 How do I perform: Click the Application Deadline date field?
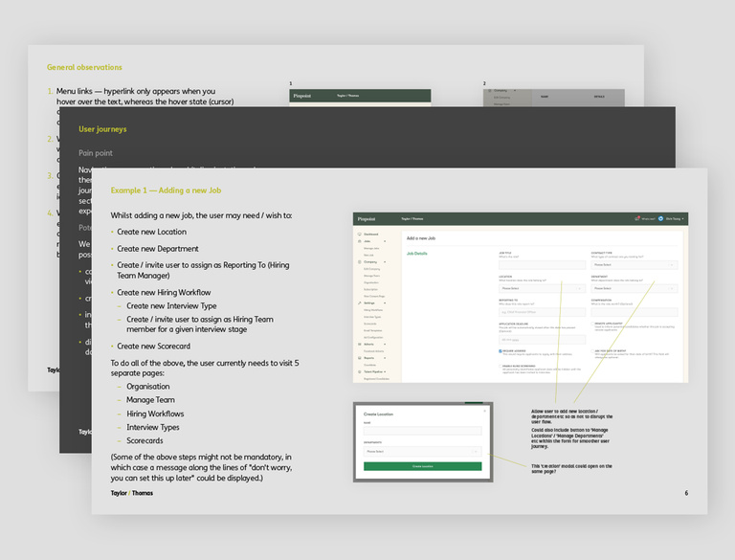[x=542, y=340]
